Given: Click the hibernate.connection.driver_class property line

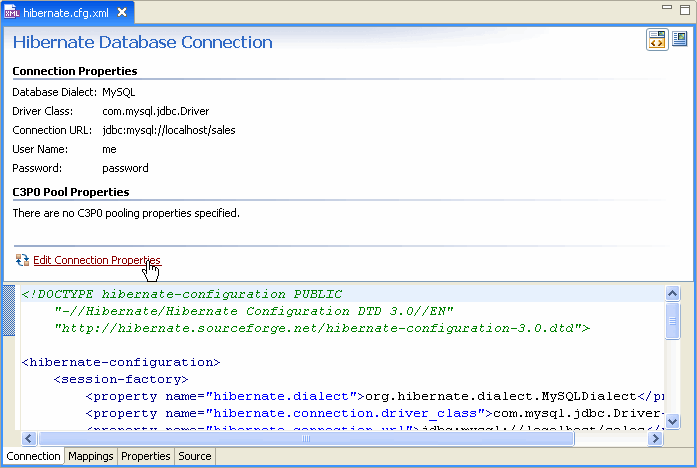Looking at the screenshot, I should coord(375,413).
